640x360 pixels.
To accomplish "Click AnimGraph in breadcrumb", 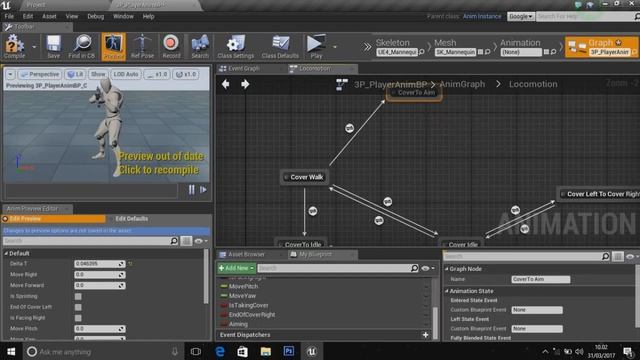I will [x=462, y=84].
